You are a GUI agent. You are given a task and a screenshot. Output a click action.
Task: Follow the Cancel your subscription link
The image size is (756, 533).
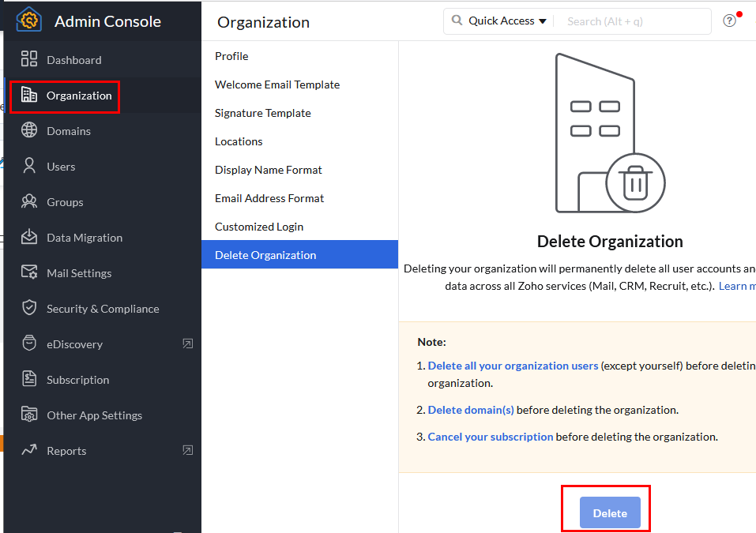(491, 437)
